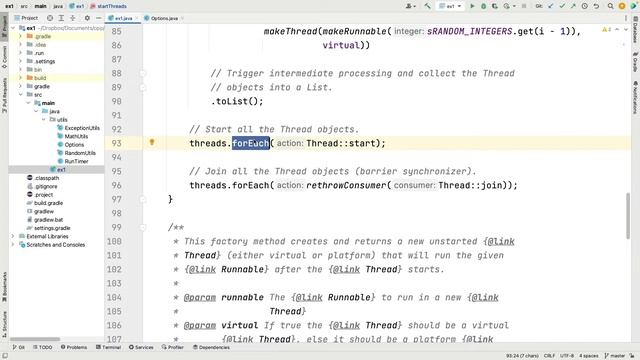Show Git history clock icon
Image resolution: width=640 pixels, height=360 pixels.
(584, 6)
